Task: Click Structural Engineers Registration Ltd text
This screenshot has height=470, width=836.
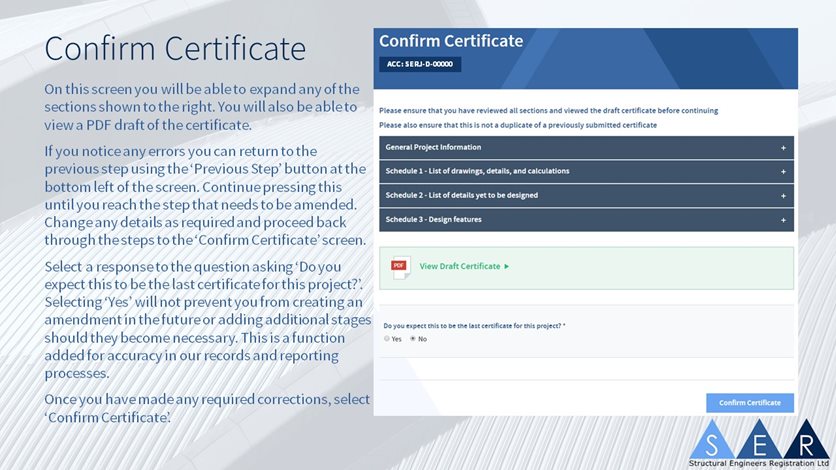Action: click(x=759, y=464)
